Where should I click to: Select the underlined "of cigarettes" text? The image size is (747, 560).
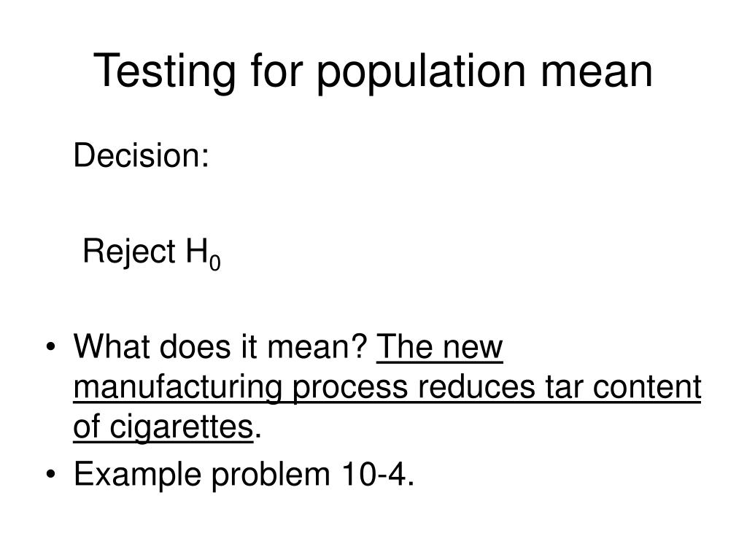click(x=163, y=427)
